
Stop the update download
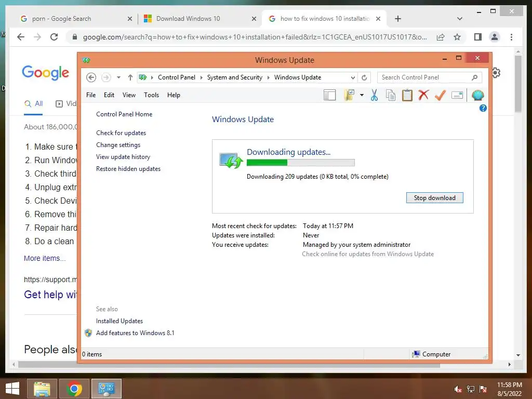pyautogui.click(x=435, y=198)
